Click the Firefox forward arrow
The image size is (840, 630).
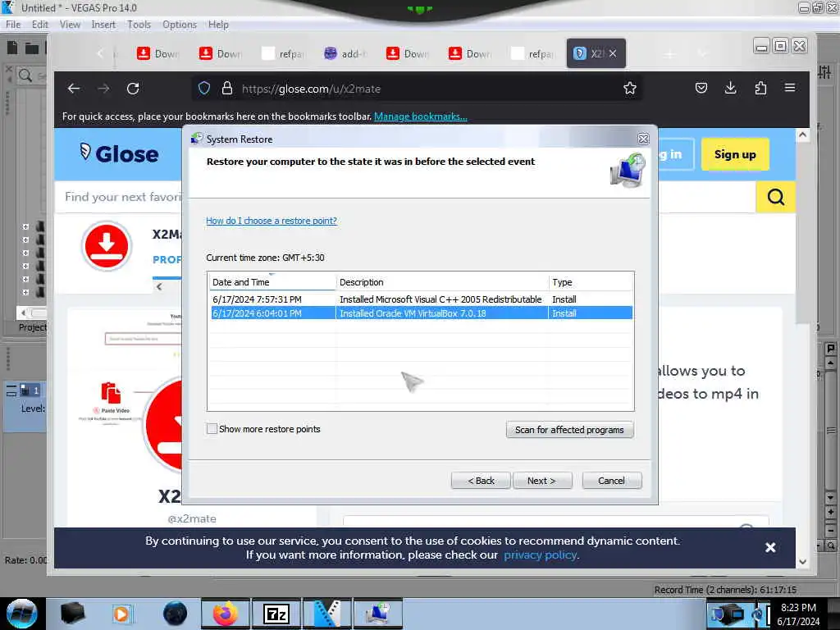[103, 89]
